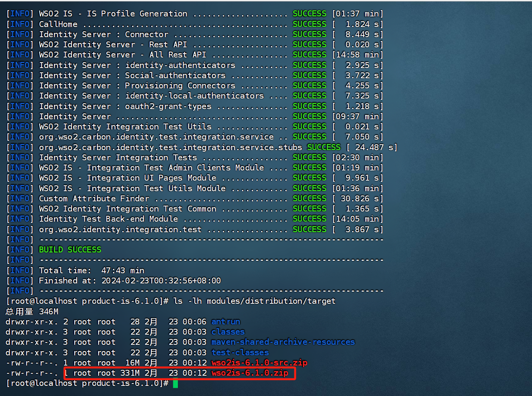The height and width of the screenshot is (396, 532).
Task: Click 'org.wso2.carbon.identity.test.integration.service.stubs' text
Action: point(170,147)
